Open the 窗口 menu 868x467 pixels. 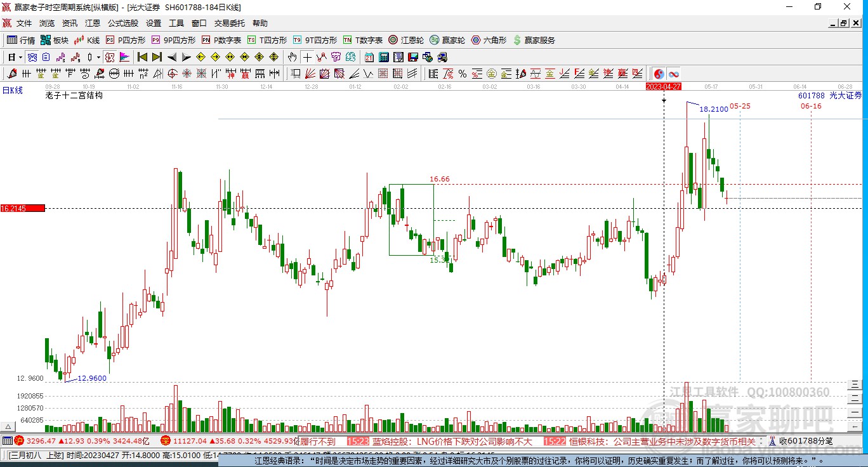coord(199,23)
